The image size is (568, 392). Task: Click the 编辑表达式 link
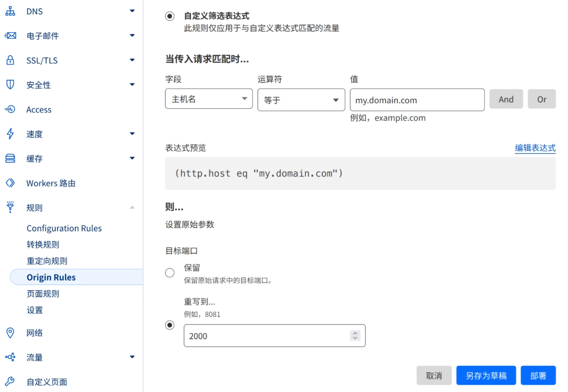click(x=535, y=148)
